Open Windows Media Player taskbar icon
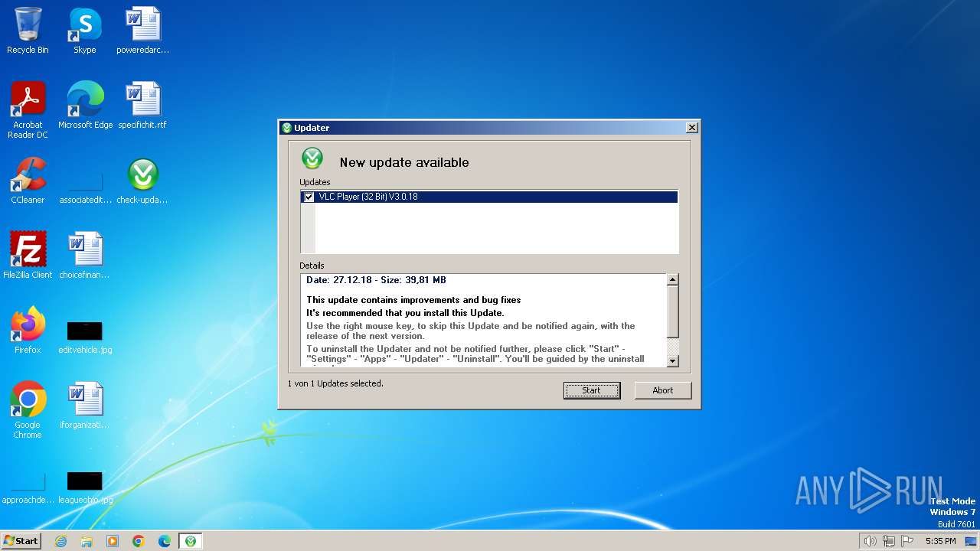The image size is (980, 551). [113, 541]
